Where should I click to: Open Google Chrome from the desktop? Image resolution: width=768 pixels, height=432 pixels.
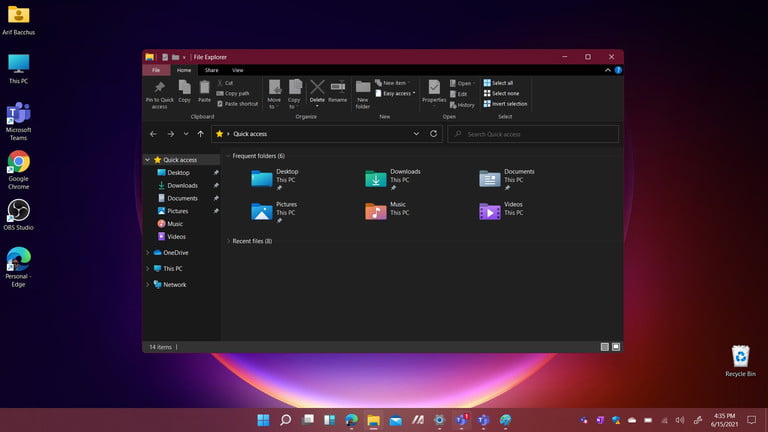18,162
